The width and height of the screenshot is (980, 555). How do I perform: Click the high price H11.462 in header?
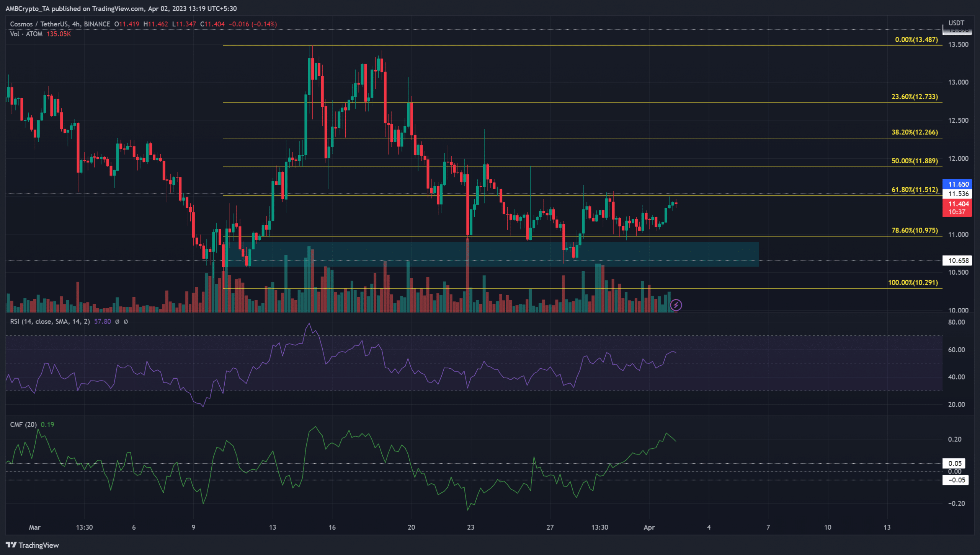pos(155,24)
